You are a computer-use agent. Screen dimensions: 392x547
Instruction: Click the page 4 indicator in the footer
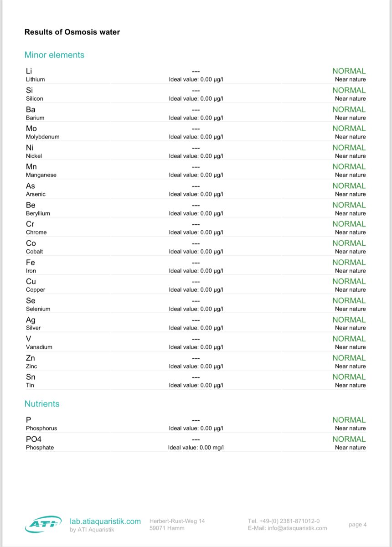pyautogui.click(x=357, y=525)
